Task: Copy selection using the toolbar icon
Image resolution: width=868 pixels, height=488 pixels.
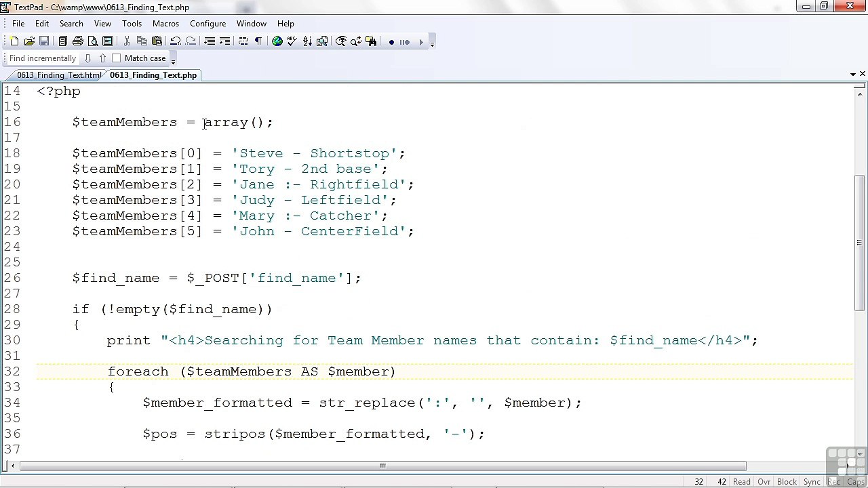Action: click(x=141, y=41)
